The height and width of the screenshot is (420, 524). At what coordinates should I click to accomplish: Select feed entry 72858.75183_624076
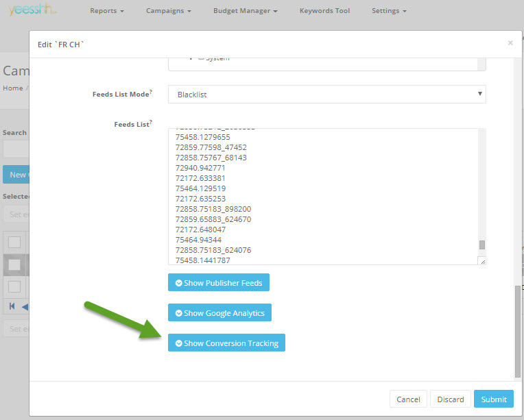click(x=213, y=250)
